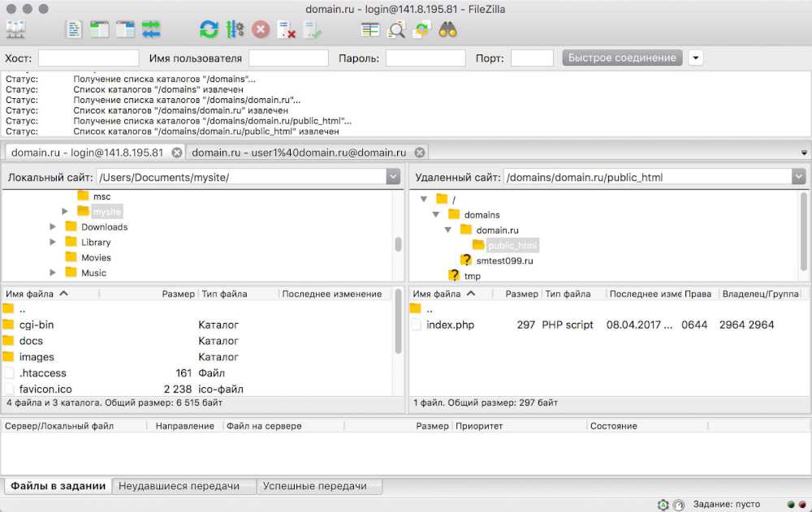Click the process queue icon
This screenshot has height=512, width=812.
click(235, 30)
